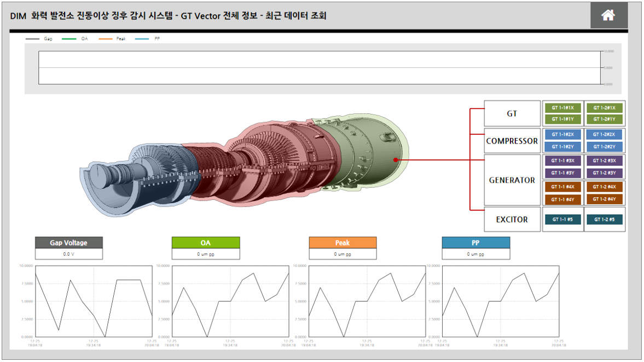Pick the GT 1-2 #4Y generator sensor
The width and height of the screenshot is (644, 362).
pos(604,199)
